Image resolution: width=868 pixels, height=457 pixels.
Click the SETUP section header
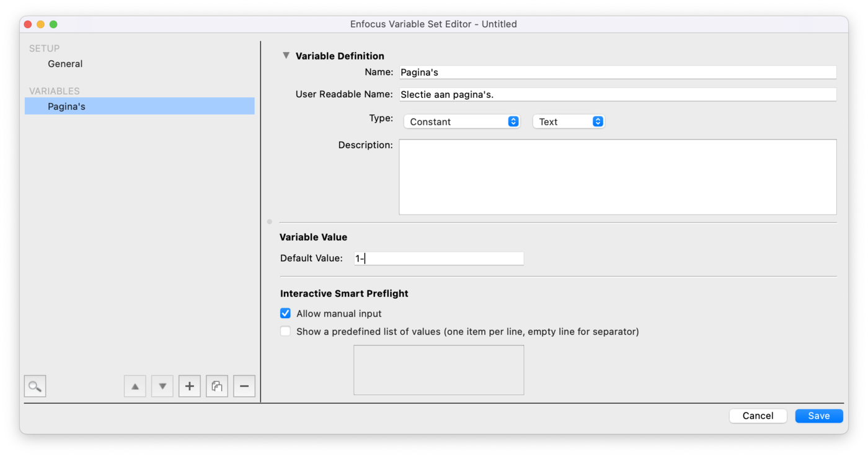45,48
